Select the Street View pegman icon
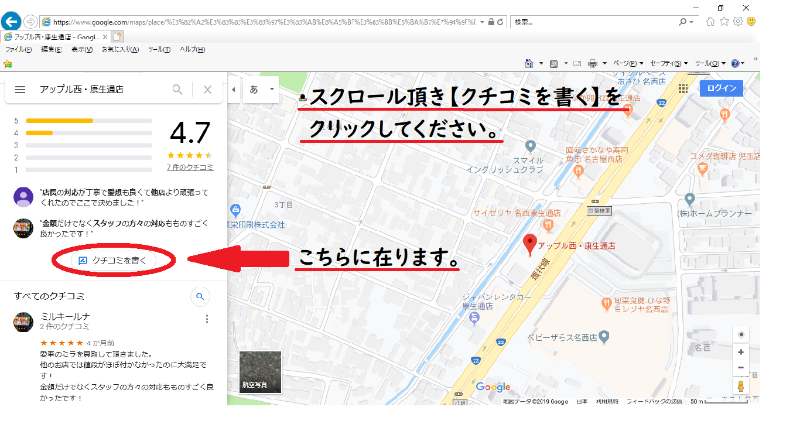This screenshot has height=426, width=800. [740, 386]
